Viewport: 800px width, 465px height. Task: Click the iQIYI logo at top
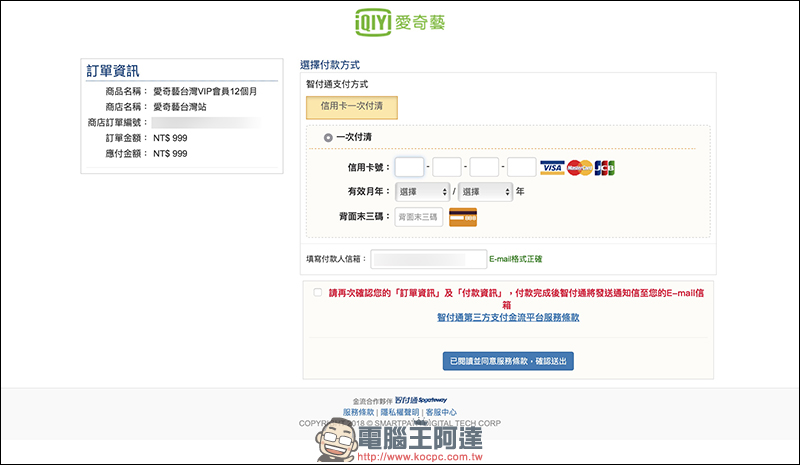400,22
